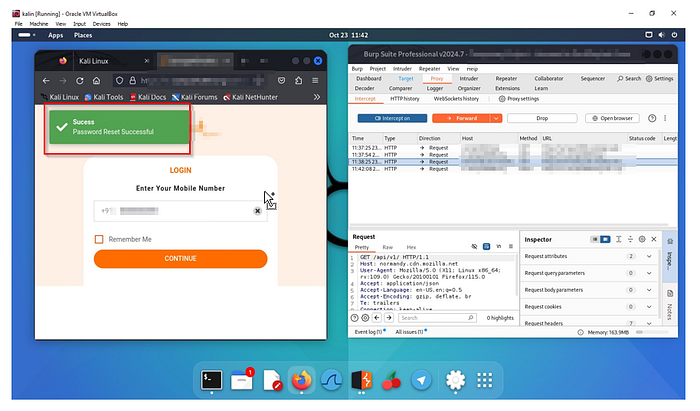700x411 pixels.
Task: Open Terminal from the dock
Action: click(x=211, y=380)
